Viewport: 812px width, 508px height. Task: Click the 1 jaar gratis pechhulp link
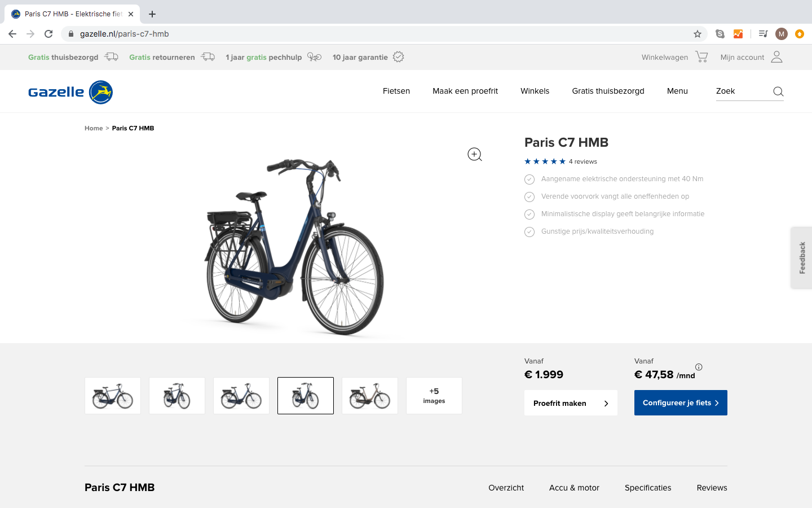pyautogui.click(x=263, y=57)
